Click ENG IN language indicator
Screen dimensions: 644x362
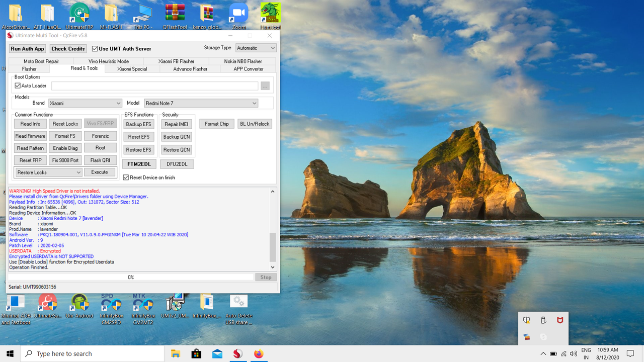coord(586,353)
